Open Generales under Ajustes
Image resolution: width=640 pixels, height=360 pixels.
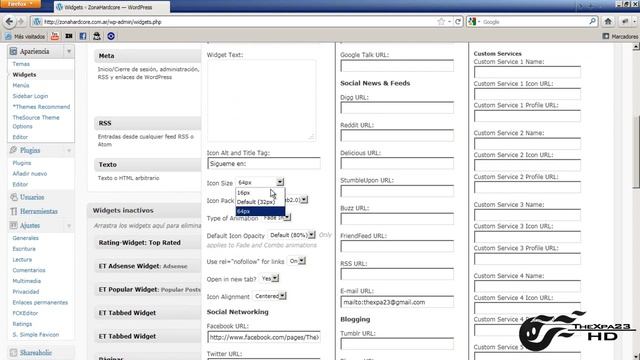(25, 238)
